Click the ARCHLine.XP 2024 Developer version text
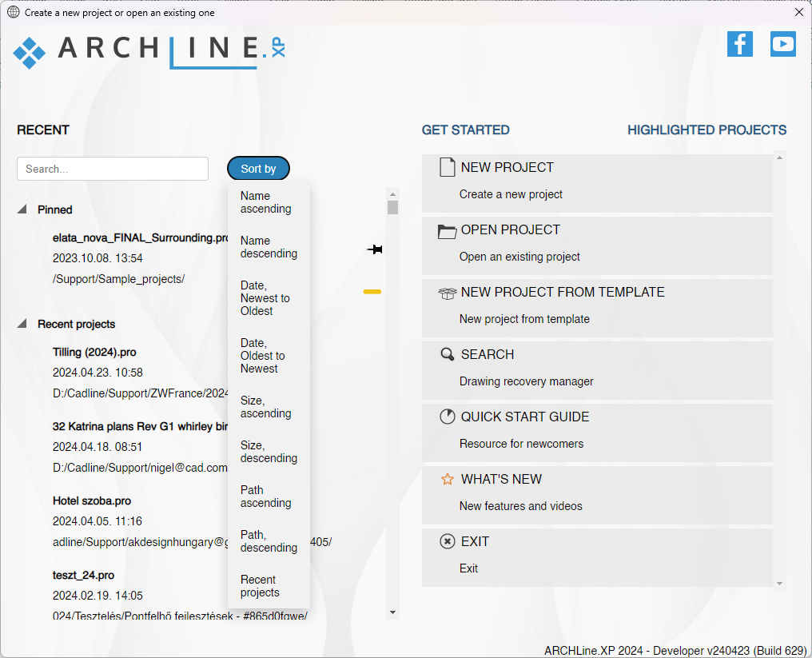The height and width of the screenshot is (658, 812). [x=675, y=650]
